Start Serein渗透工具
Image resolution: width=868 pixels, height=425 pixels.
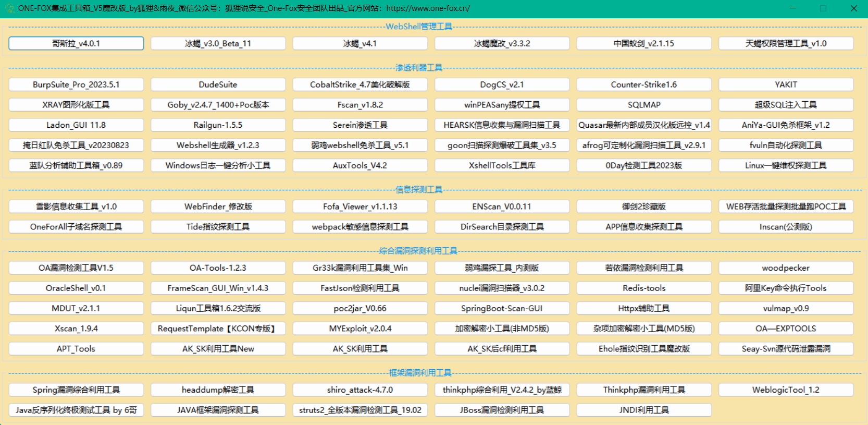pyautogui.click(x=360, y=125)
